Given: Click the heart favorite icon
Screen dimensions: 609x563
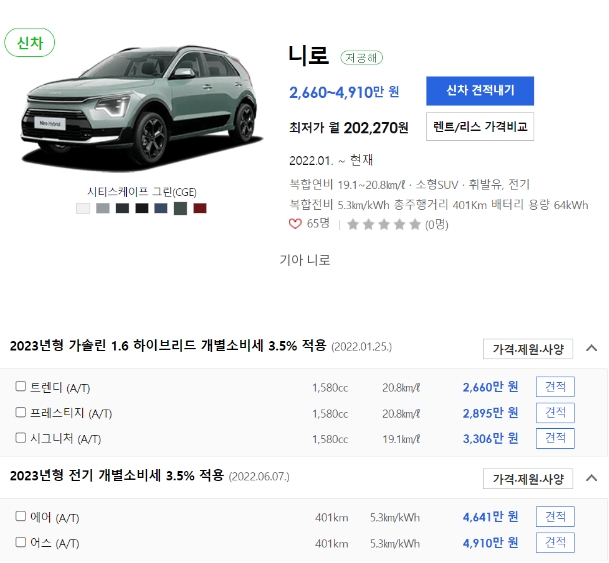Looking at the screenshot, I should (x=295, y=224).
